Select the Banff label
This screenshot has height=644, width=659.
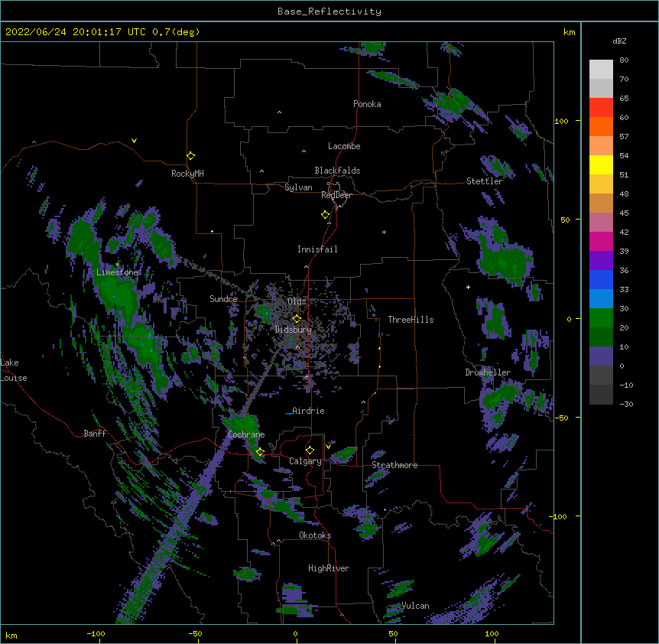pyautogui.click(x=95, y=434)
